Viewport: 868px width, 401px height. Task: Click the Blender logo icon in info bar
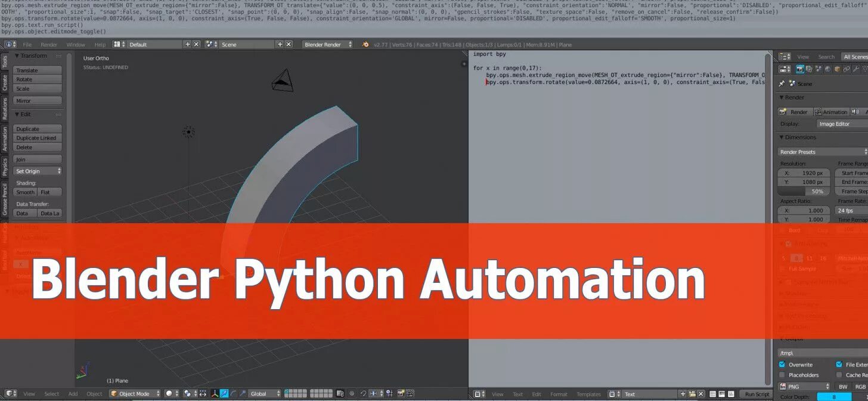365,44
